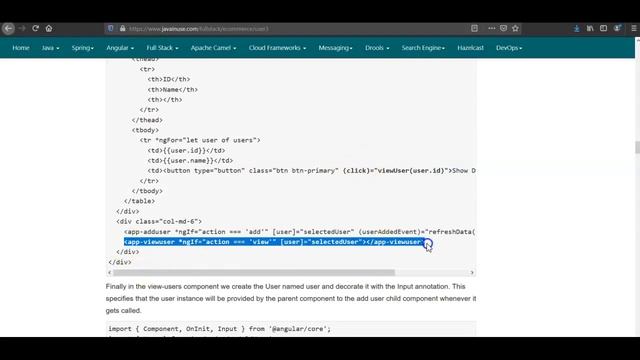The width and height of the screenshot is (640, 360).
Task: Expand the Java dropdown menu
Action: click(x=50, y=48)
